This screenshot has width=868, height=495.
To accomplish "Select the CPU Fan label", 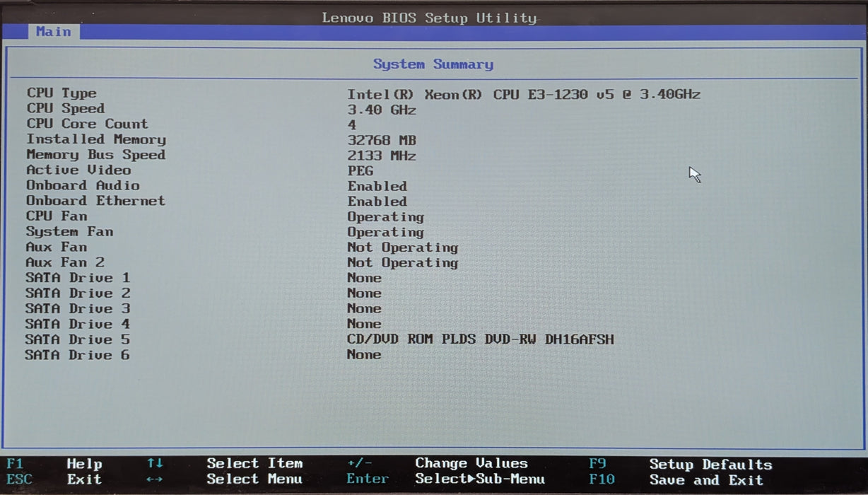I will (x=57, y=216).
